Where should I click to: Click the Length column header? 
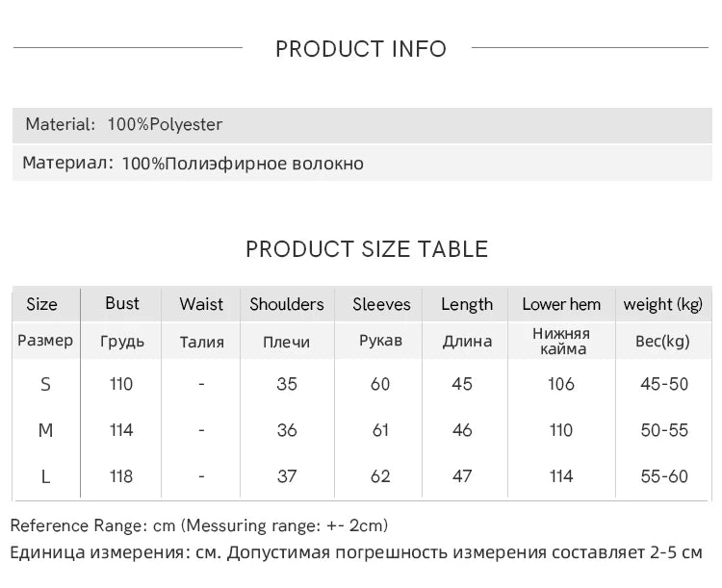tap(467, 304)
